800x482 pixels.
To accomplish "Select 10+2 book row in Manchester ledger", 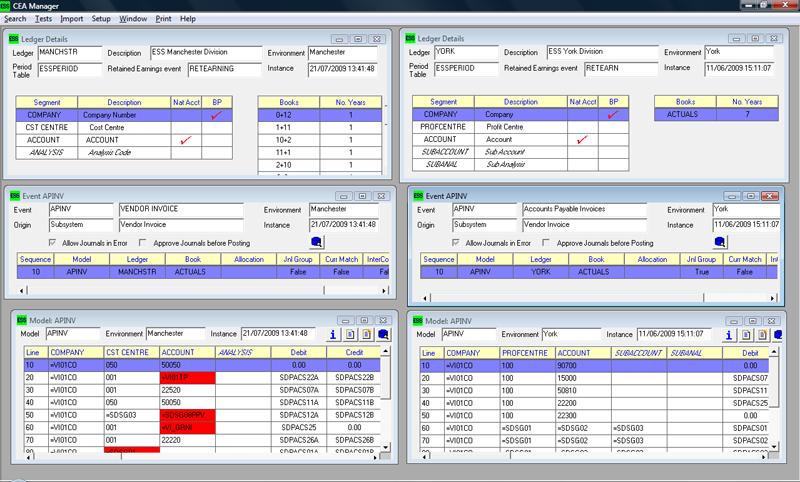I will tap(320, 140).
